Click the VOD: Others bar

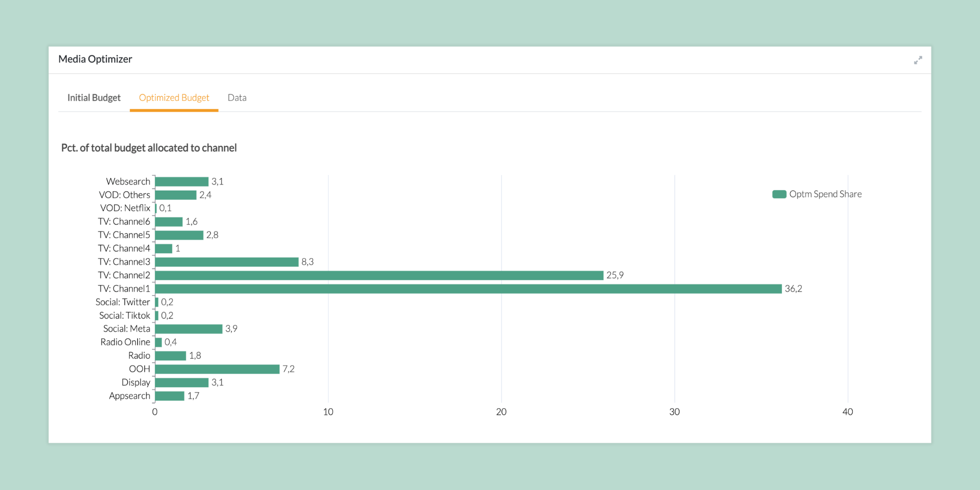(x=176, y=195)
